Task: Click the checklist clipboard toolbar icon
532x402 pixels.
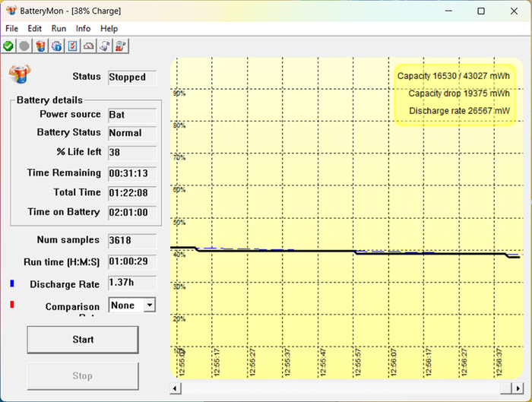Action: point(72,46)
